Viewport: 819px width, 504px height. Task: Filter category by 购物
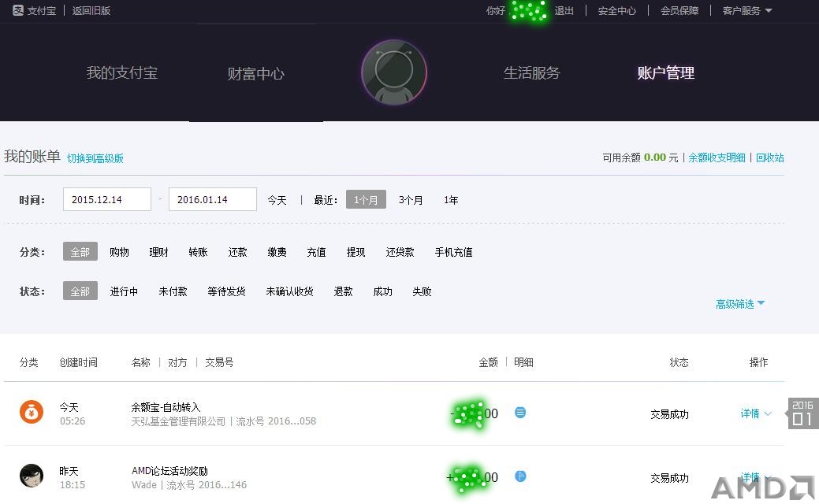(119, 252)
